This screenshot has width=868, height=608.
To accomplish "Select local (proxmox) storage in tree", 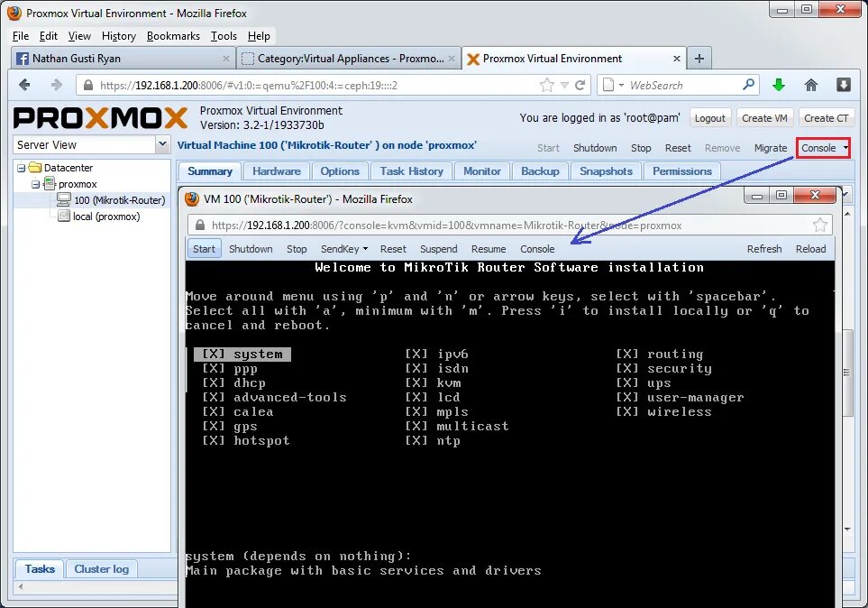I will pos(106,216).
